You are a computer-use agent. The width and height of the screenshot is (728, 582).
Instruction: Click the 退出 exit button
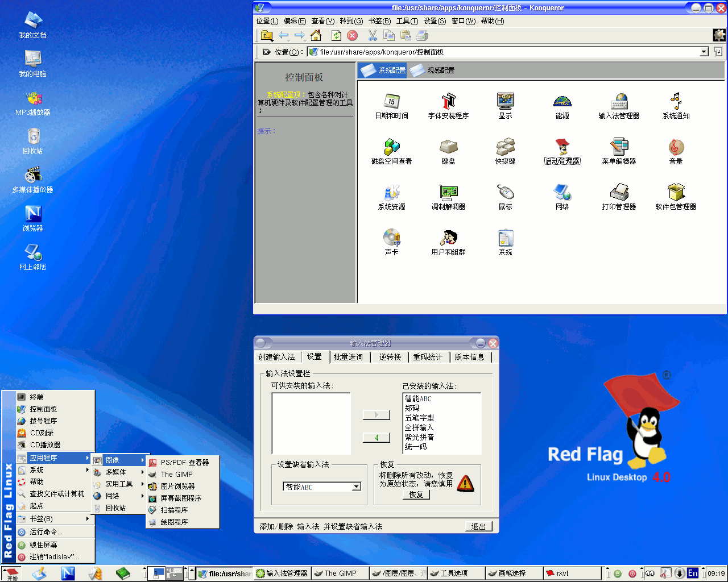[x=478, y=526]
